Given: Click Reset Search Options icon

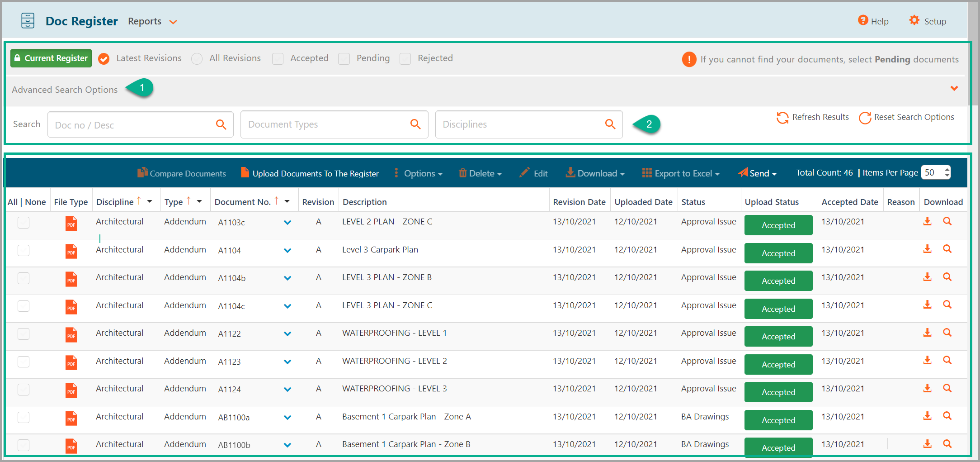Looking at the screenshot, I should [x=864, y=118].
